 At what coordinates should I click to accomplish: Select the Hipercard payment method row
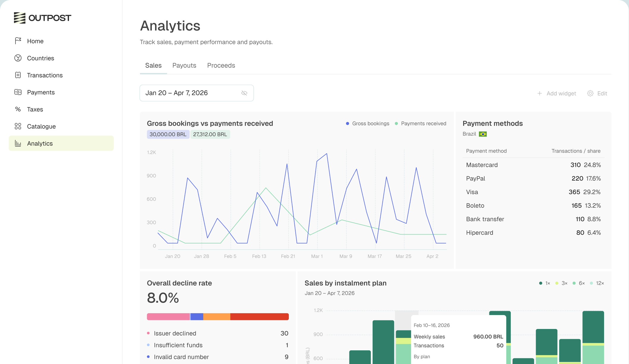point(533,233)
